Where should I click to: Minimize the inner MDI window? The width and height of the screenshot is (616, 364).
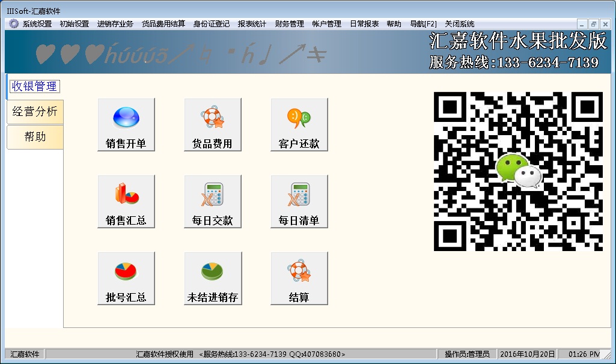pyautogui.click(x=582, y=25)
